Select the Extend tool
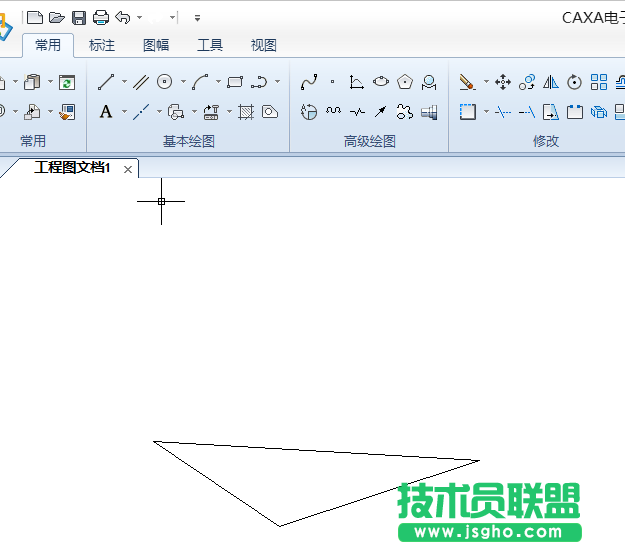The image size is (625, 548). [527, 112]
